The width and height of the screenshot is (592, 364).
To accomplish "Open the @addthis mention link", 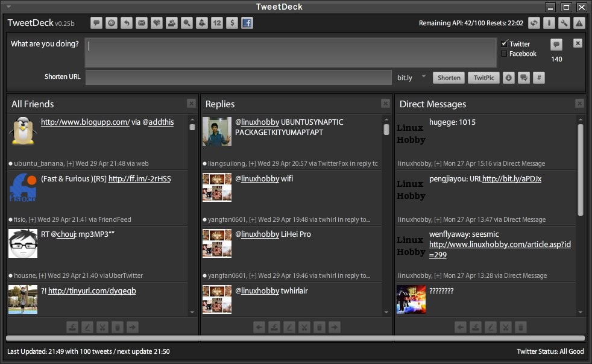I will pyautogui.click(x=161, y=122).
